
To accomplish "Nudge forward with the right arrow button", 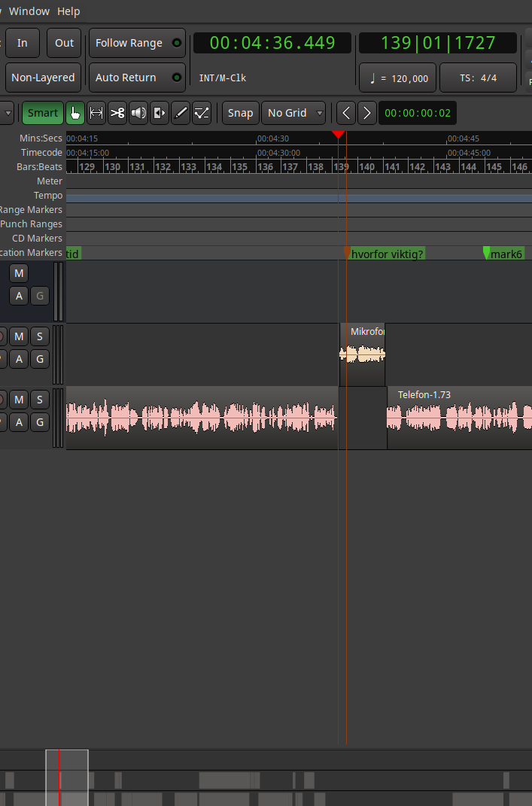I will (x=366, y=113).
